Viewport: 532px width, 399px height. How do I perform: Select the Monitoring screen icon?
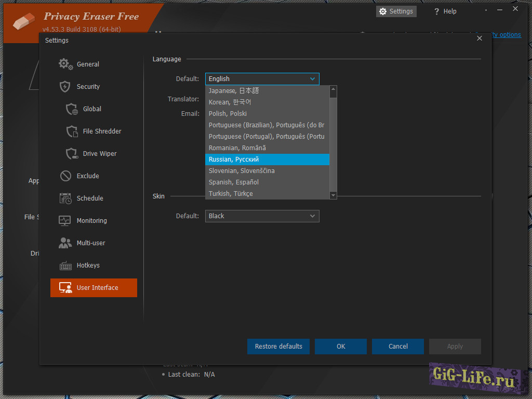[x=65, y=221]
